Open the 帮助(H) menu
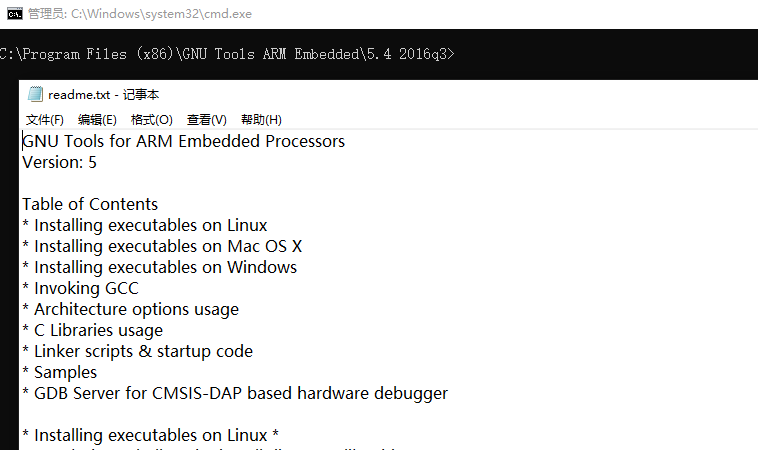Image resolution: width=758 pixels, height=450 pixels. (x=262, y=119)
